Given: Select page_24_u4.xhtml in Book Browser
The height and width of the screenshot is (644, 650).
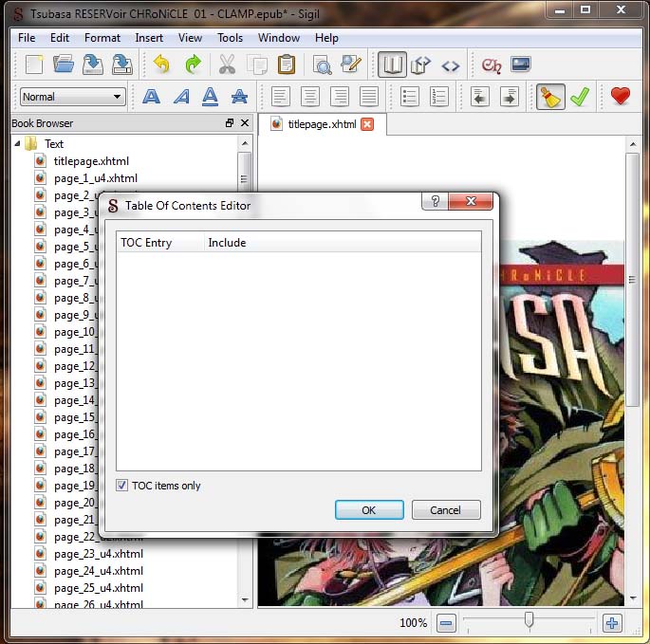Looking at the screenshot, I should (x=99, y=571).
